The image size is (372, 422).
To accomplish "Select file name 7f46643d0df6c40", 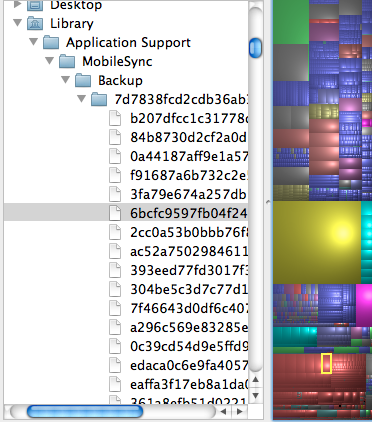I will point(189,308).
